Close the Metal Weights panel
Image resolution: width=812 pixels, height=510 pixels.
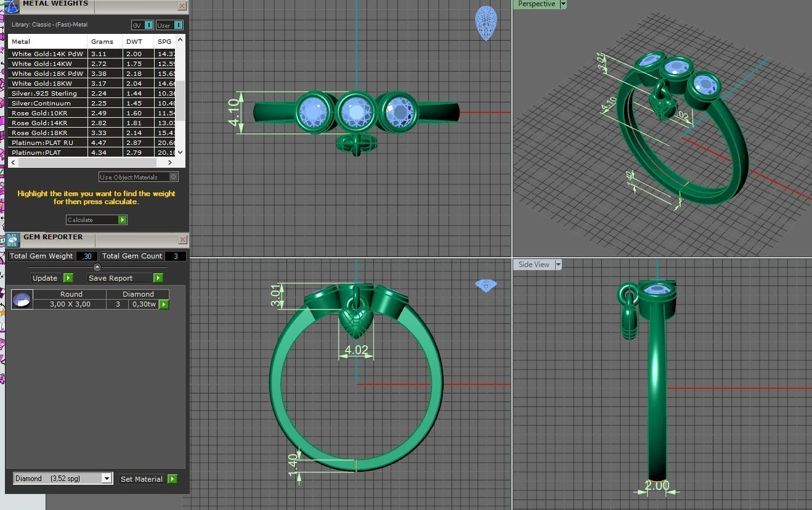182,6
